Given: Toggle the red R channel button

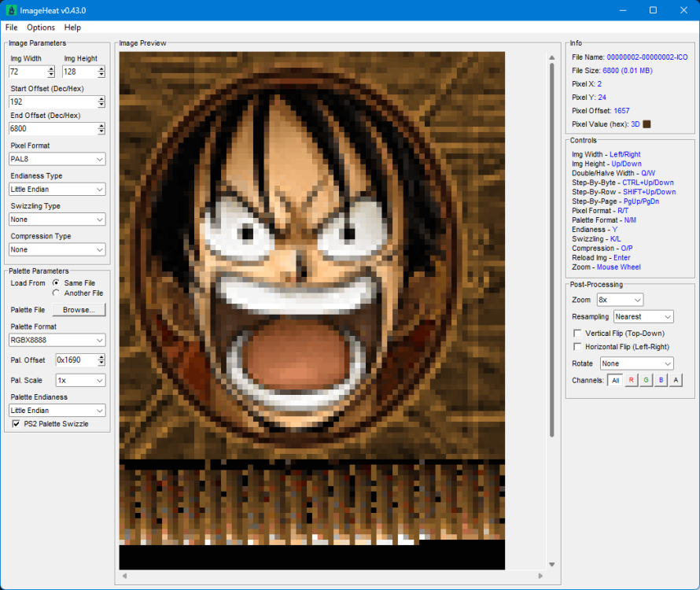Looking at the screenshot, I should 631,380.
